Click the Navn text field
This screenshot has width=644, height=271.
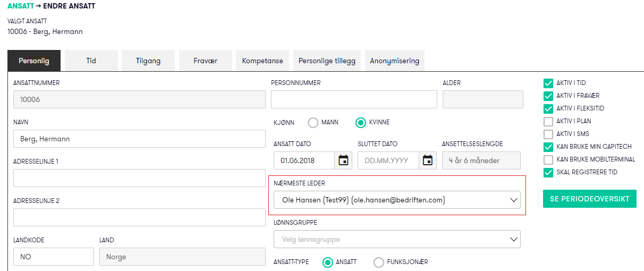pyautogui.click(x=139, y=139)
